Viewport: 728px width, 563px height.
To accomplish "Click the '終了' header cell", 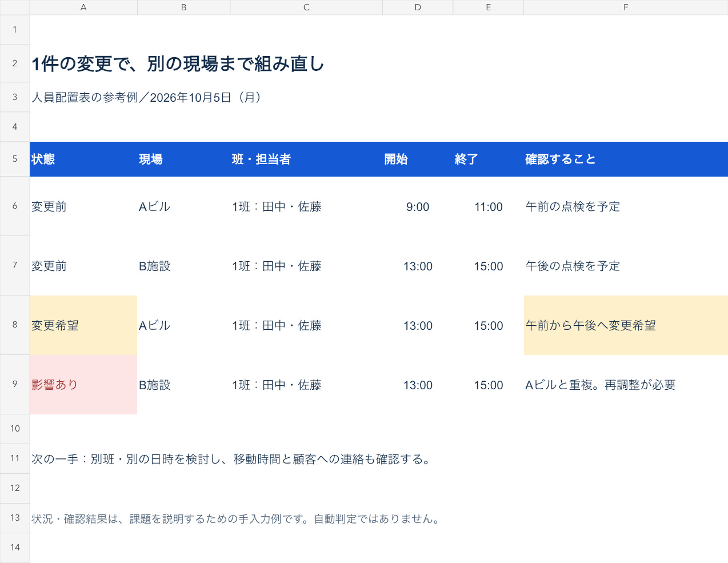I will click(489, 159).
